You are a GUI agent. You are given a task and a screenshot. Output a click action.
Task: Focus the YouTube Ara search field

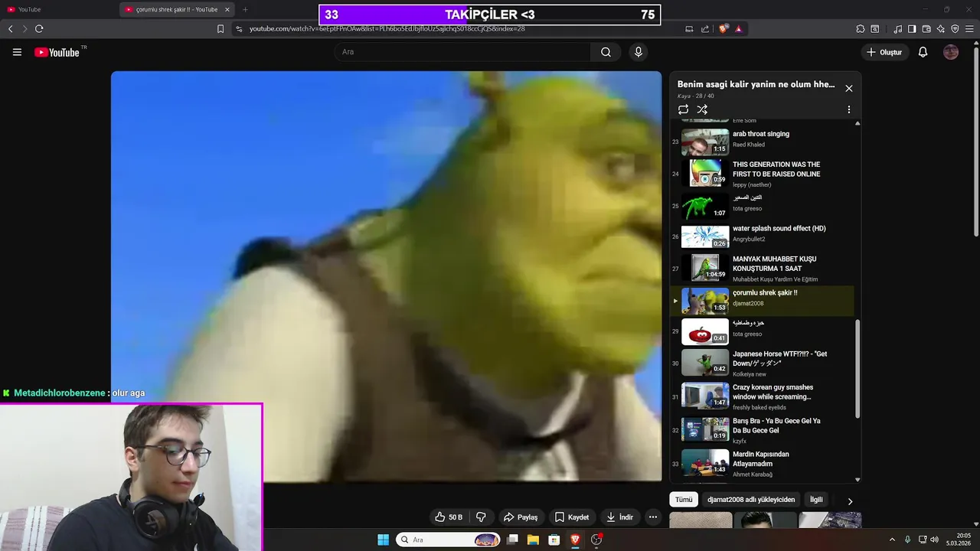tap(462, 52)
